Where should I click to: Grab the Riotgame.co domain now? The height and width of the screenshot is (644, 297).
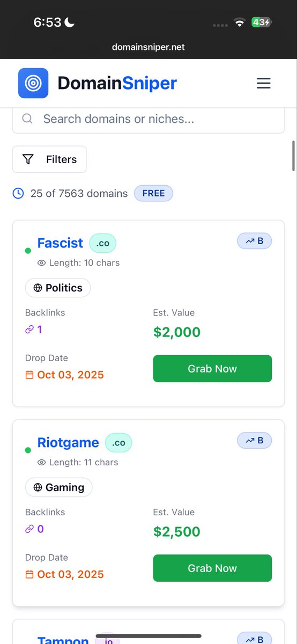212,568
